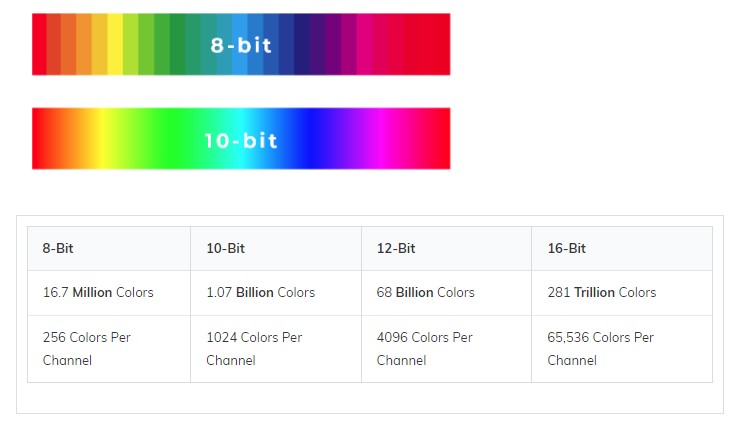The height and width of the screenshot is (423, 742).
Task: Click the '8-bit' label text on bar
Action: pyautogui.click(x=241, y=45)
